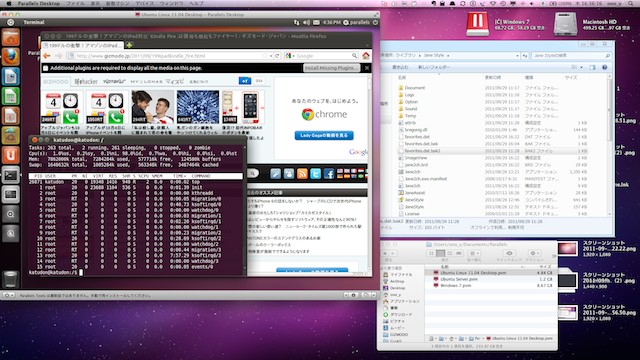Click the Ubuntu dash home button
Screen dimensions: 640x360
(11, 22)
